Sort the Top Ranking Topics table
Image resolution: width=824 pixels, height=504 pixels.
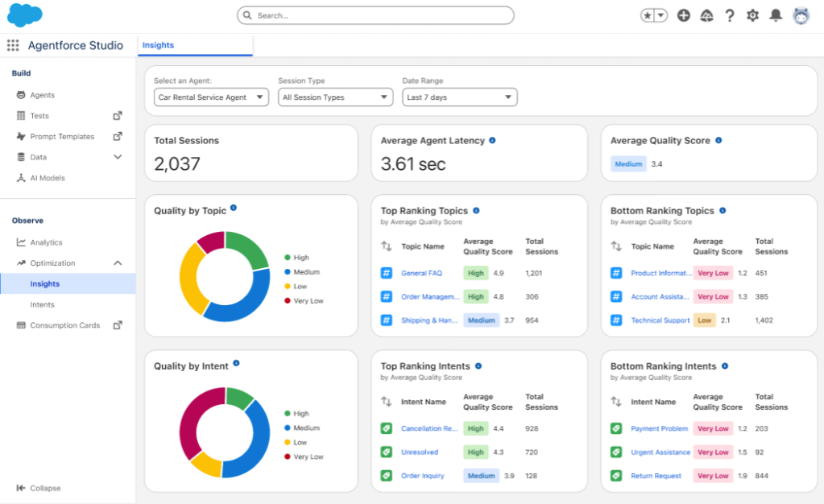coord(387,246)
